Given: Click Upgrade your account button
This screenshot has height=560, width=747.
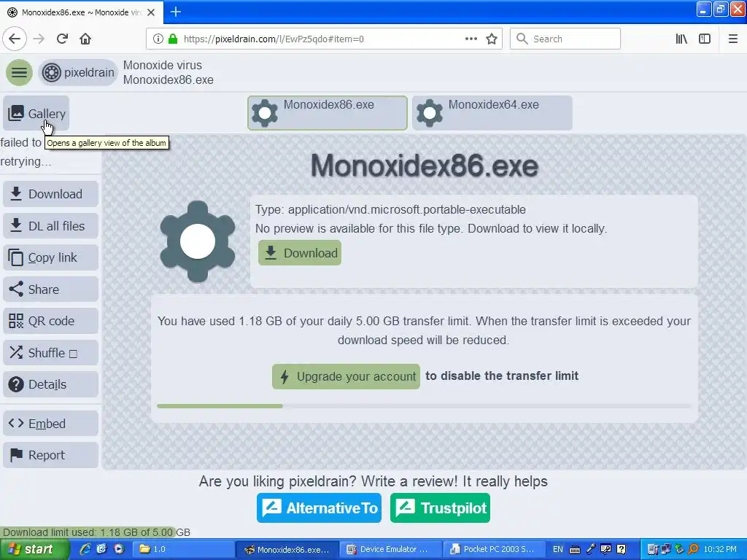Looking at the screenshot, I should click(x=346, y=376).
